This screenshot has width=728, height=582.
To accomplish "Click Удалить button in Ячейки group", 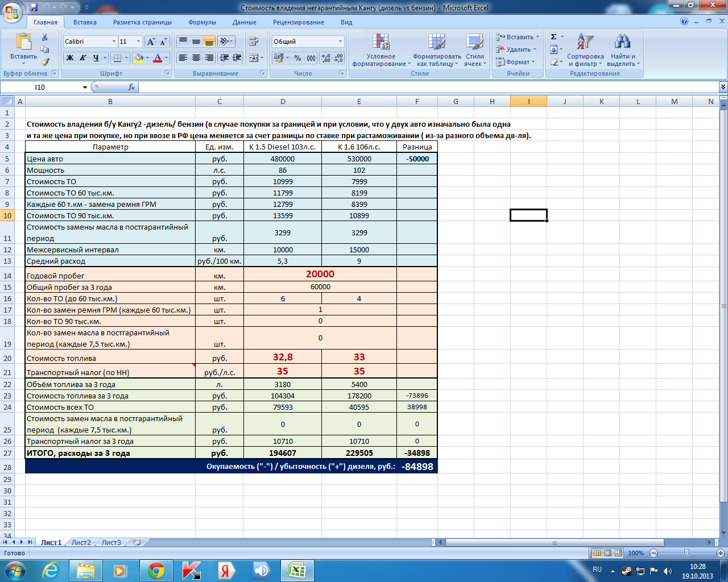I will [516, 49].
